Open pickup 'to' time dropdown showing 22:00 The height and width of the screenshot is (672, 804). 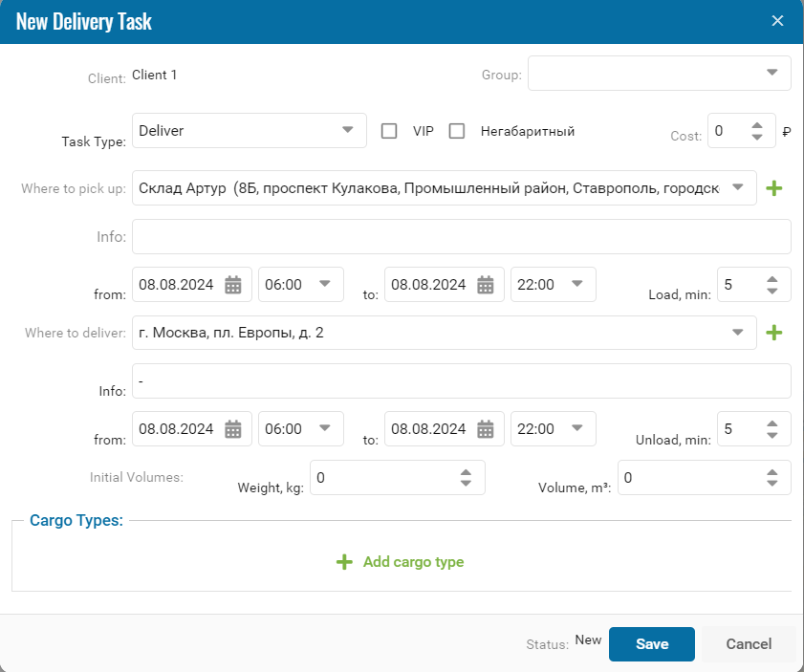(x=576, y=284)
